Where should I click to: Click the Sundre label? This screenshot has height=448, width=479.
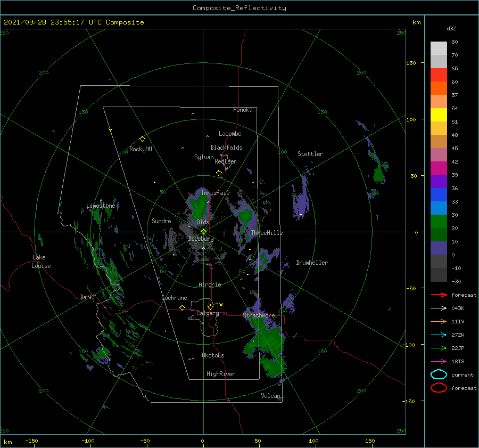(162, 221)
